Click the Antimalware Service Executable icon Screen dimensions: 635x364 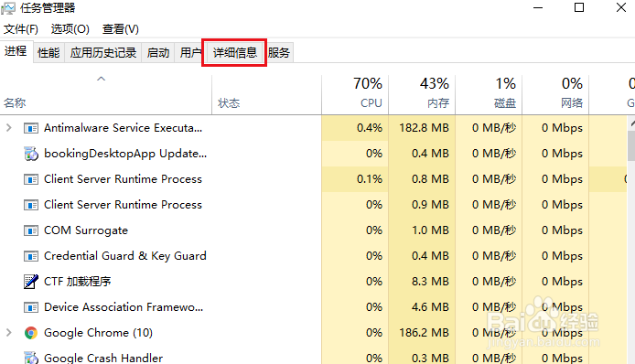pyautogui.click(x=31, y=128)
